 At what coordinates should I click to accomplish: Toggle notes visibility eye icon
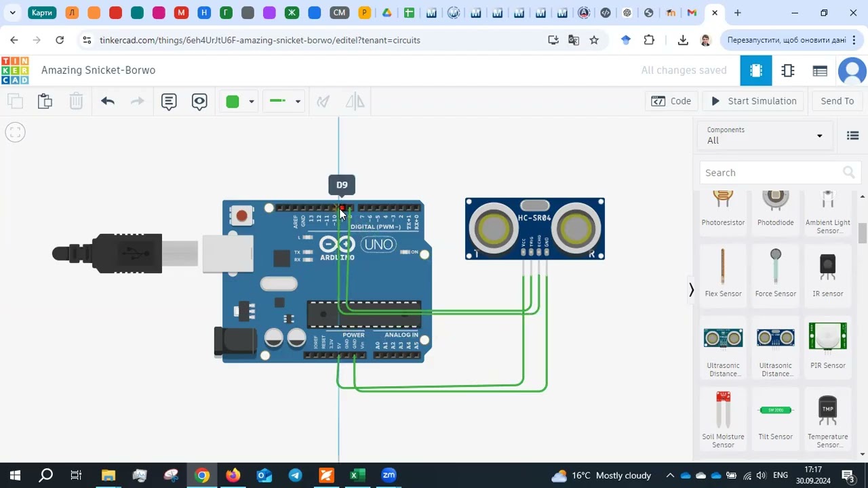click(x=199, y=101)
